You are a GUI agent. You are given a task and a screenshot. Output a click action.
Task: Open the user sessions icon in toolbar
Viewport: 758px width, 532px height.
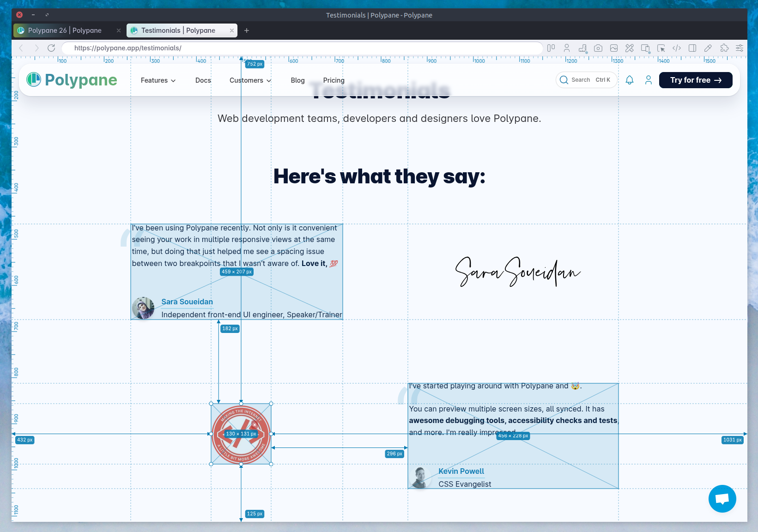click(567, 48)
